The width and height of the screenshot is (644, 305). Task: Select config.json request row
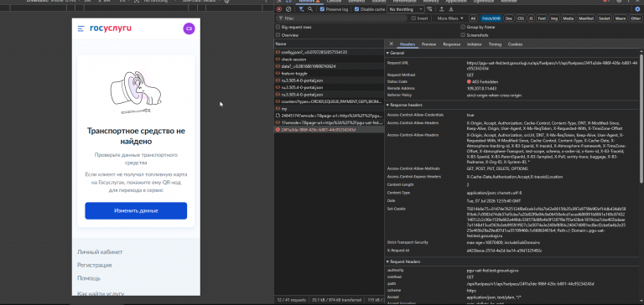click(x=329, y=53)
